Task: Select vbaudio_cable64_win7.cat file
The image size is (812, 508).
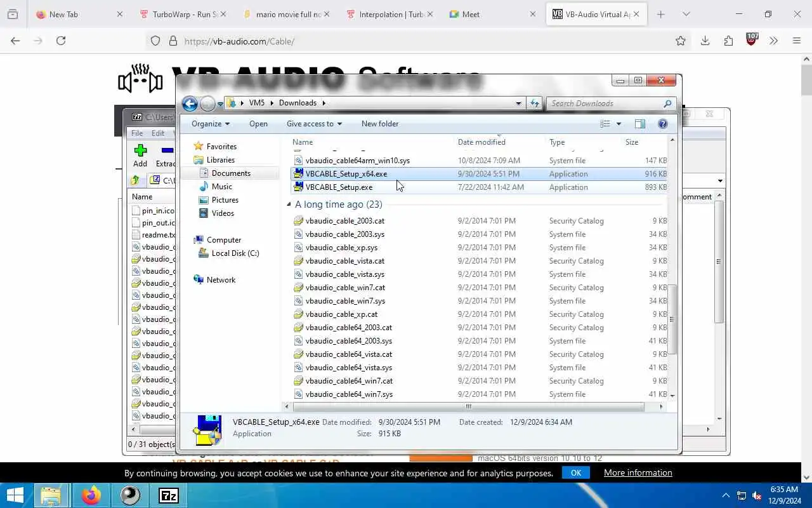Action: [349, 381]
